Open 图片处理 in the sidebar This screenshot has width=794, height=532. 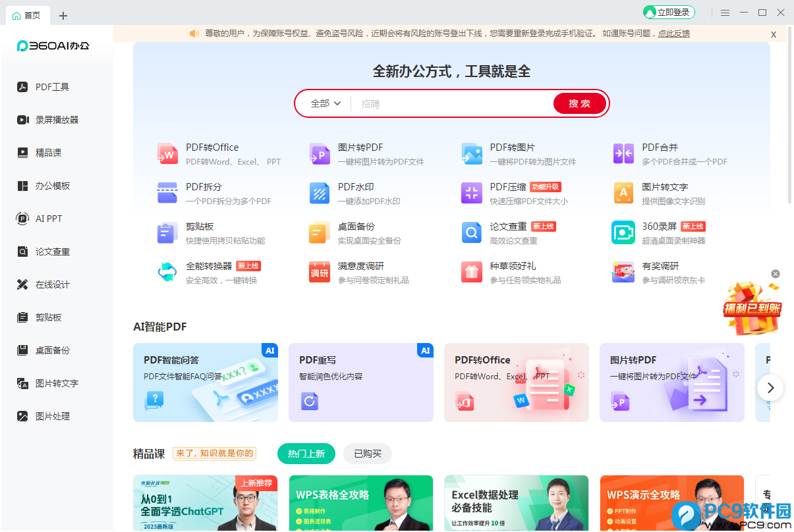click(x=43, y=416)
